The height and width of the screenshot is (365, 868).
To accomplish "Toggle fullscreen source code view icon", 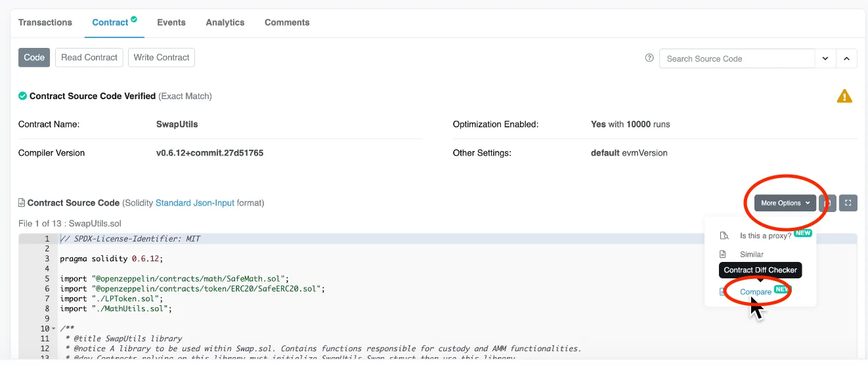I will [x=848, y=203].
